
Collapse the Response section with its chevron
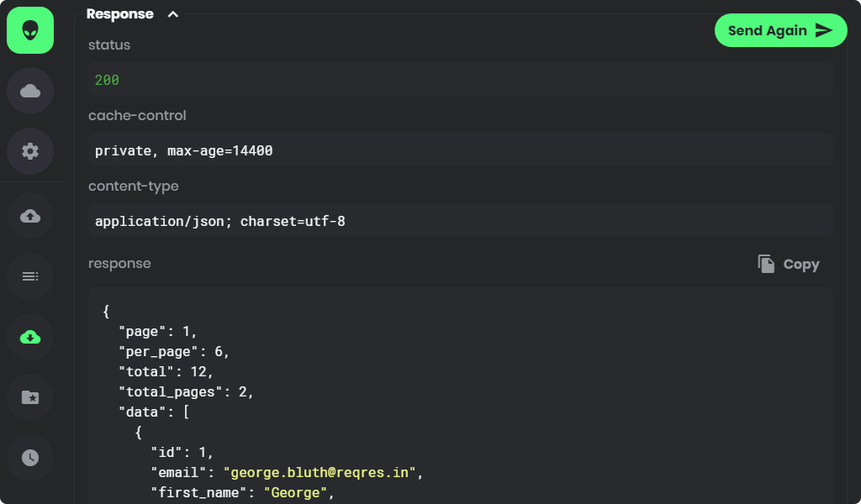click(172, 14)
